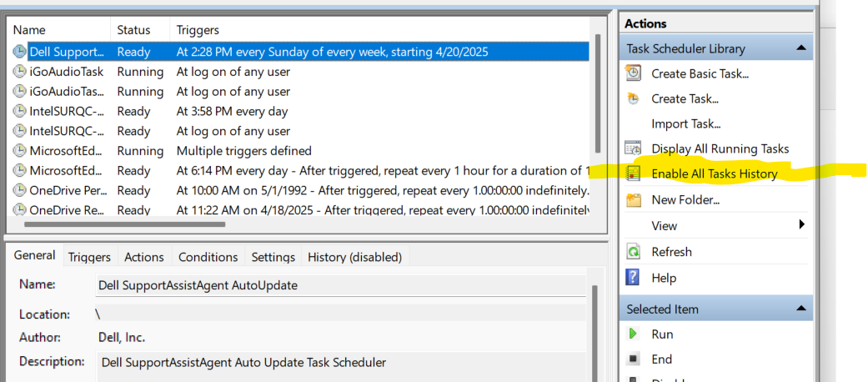Select the OneDrive Per task row
Screen dimensions: 868x382
(299, 190)
